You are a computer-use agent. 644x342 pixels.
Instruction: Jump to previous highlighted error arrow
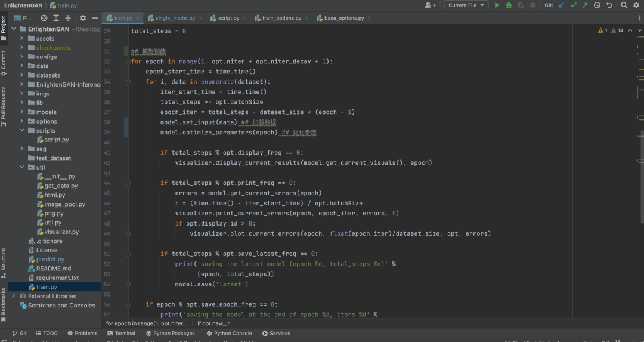pyautogui.click(x=630, y=30)
